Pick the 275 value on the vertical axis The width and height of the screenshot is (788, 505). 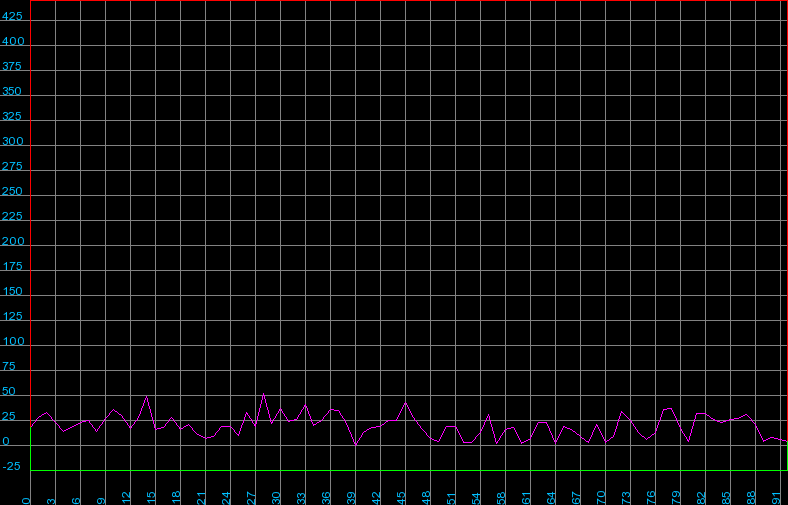point(12,166)
